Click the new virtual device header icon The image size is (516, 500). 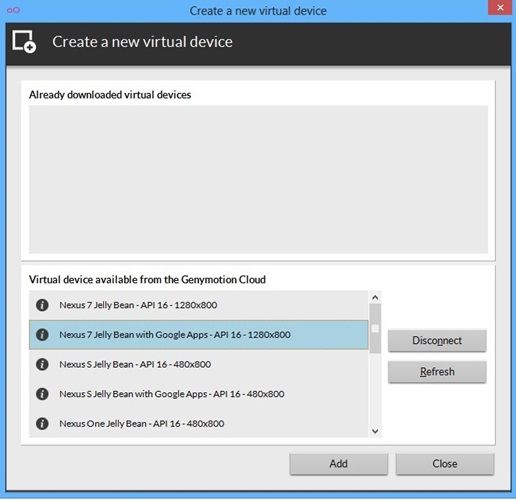(x=24, y=42)
